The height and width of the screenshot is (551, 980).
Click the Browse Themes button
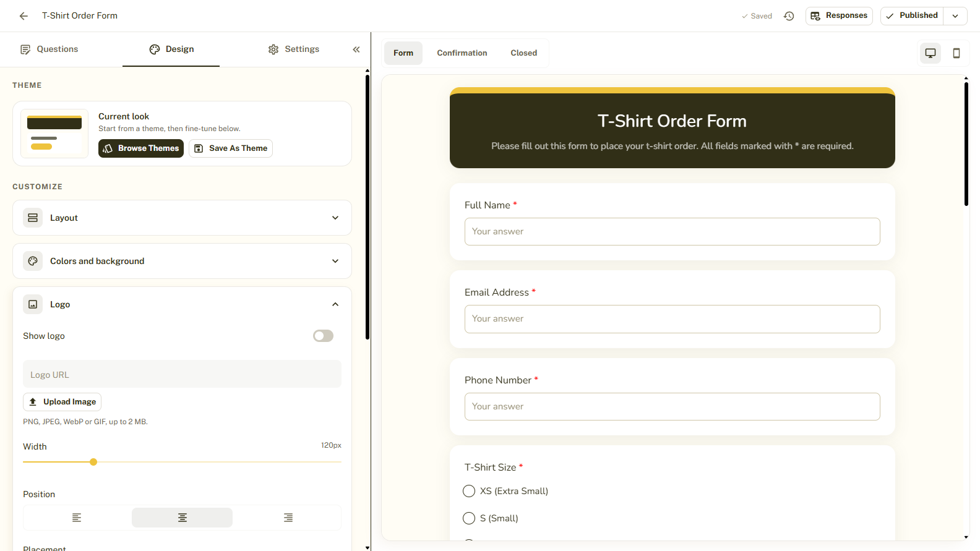pos(141,148)
